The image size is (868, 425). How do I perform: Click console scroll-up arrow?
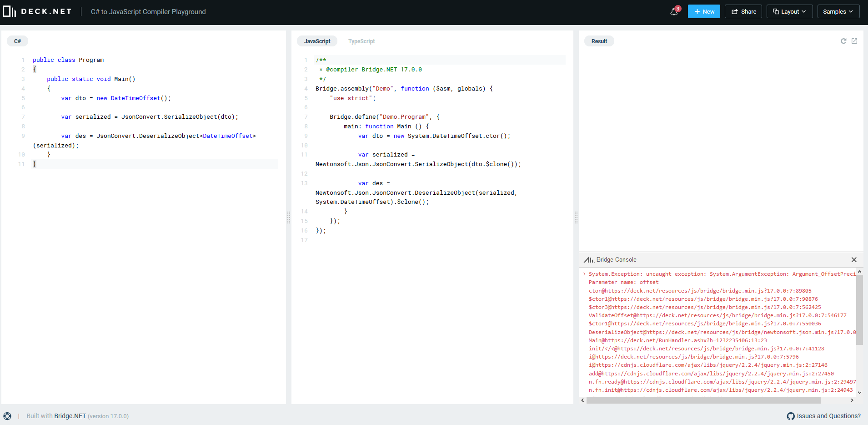(x=859, y=272)
